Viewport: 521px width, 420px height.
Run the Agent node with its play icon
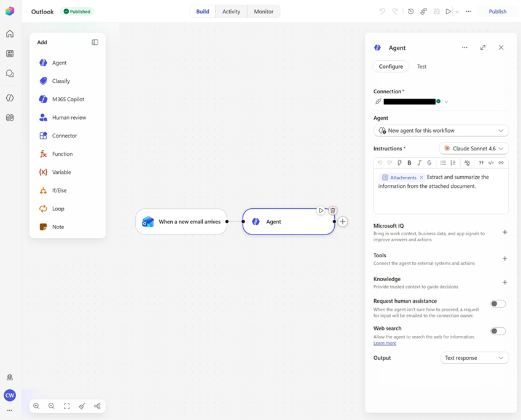point(321,211)
